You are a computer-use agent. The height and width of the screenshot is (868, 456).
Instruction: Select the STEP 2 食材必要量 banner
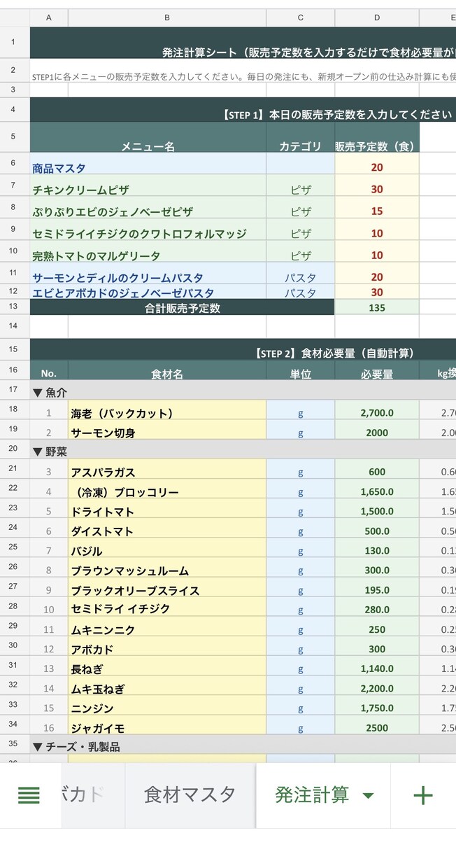[243, 350]
